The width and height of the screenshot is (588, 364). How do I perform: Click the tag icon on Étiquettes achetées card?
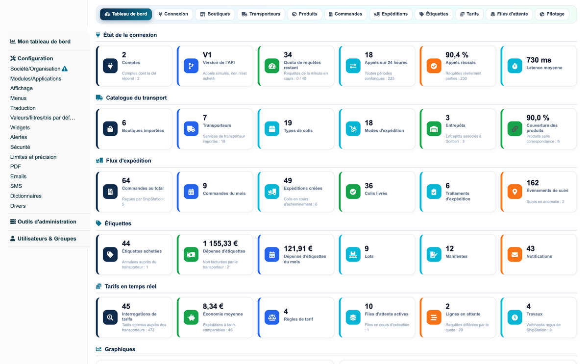pos(110,255)
